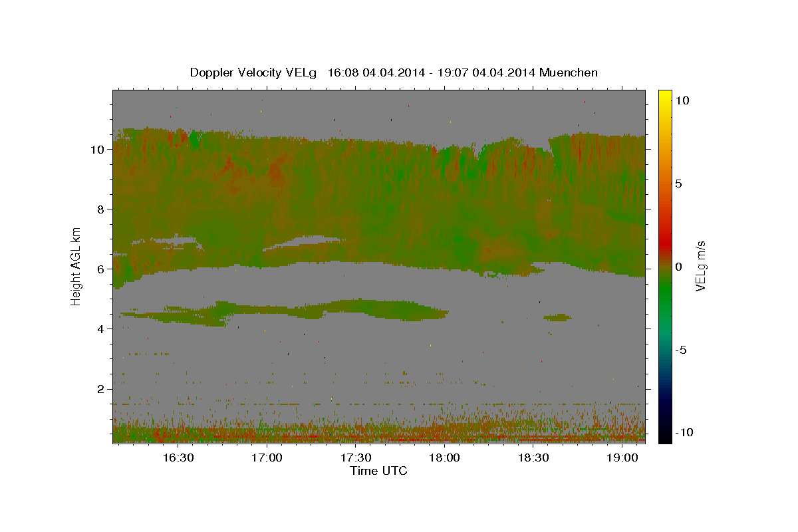This screenshot has height=532, width=798.
Task: Click the height axis label 2
Action: (x=101, y=388)
